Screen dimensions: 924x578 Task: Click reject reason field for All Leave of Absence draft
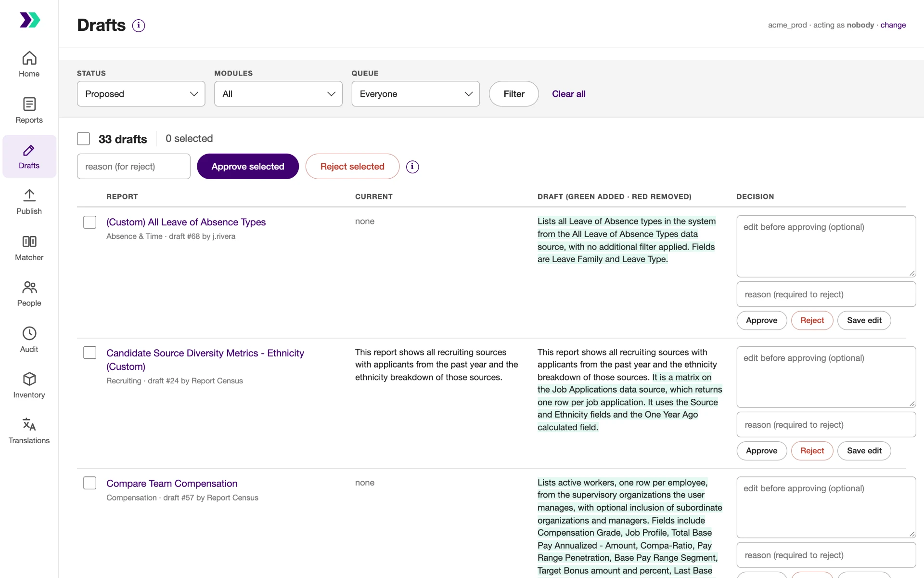click(826, 294)
